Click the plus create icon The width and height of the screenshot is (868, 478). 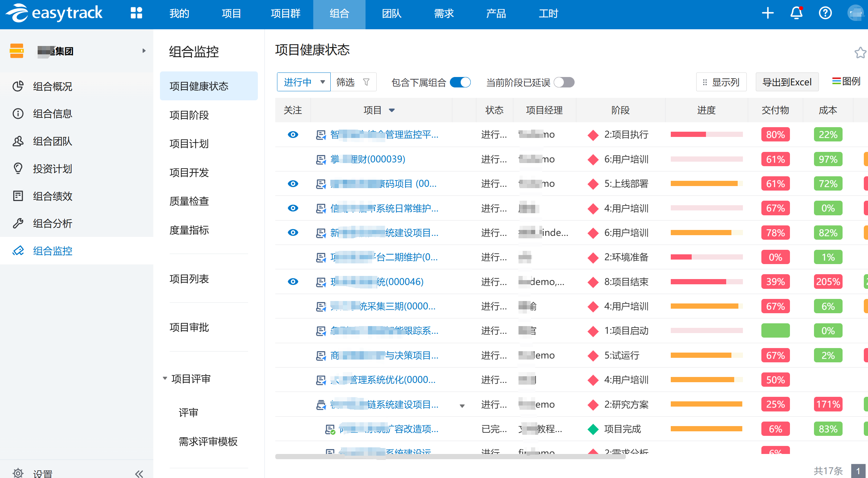[x=768, y=13]
